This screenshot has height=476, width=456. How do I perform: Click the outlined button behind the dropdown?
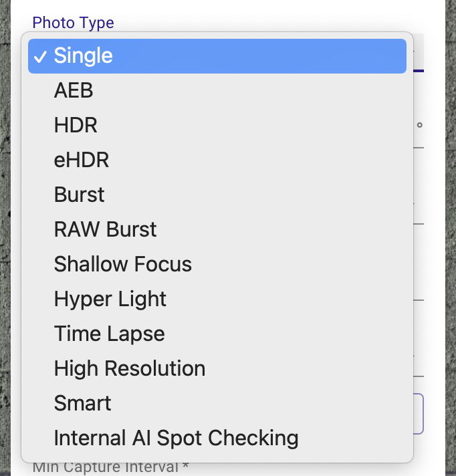tap(419, 414)
